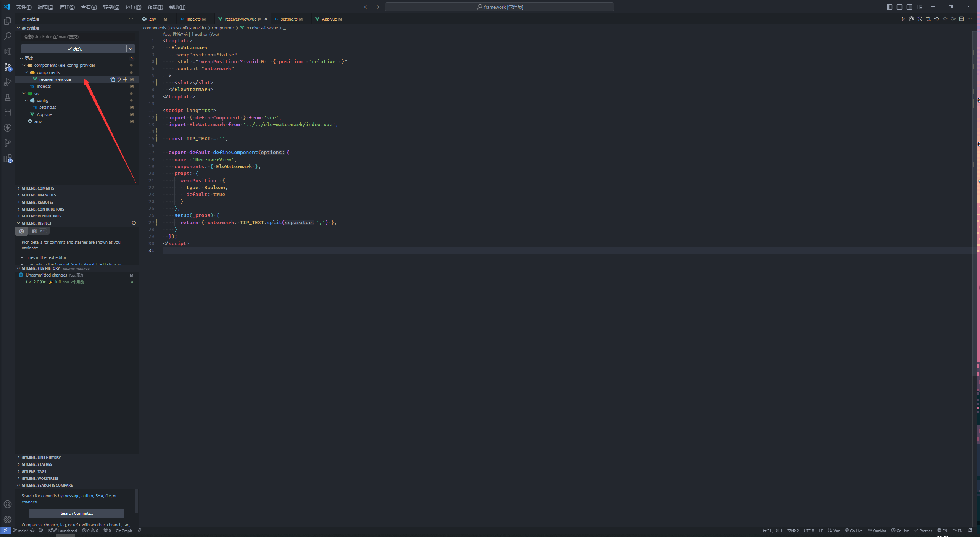This screenshot has height=537, width=980.
Task: Select the GitLens Inspect working changes tab
Action: (x=39, y=231)
